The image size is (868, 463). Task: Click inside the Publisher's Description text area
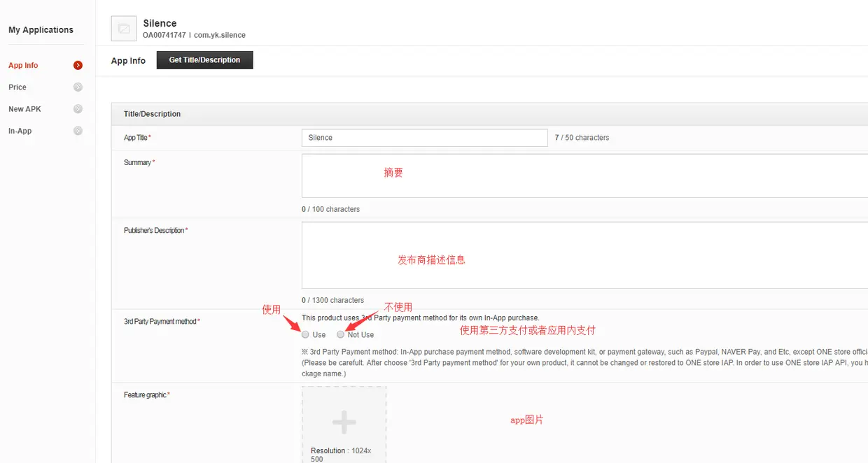584,255
